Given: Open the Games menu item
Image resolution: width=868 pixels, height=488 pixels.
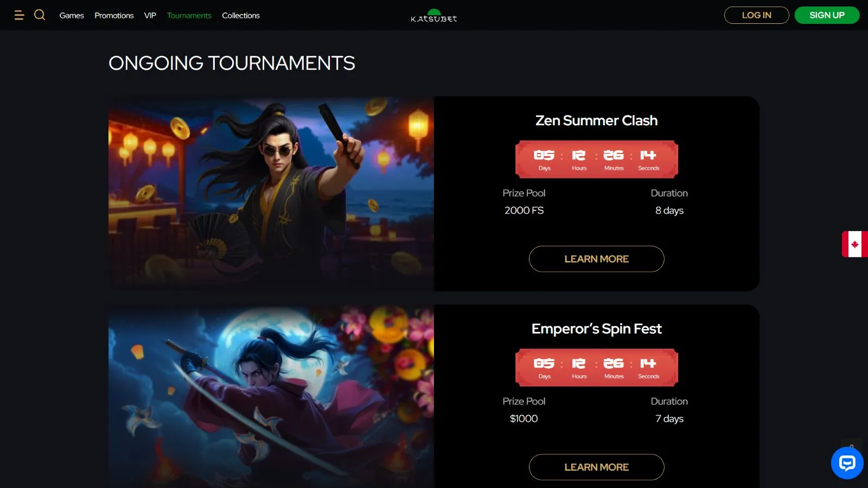Looking at the screenshot, I should pos(72,15).
